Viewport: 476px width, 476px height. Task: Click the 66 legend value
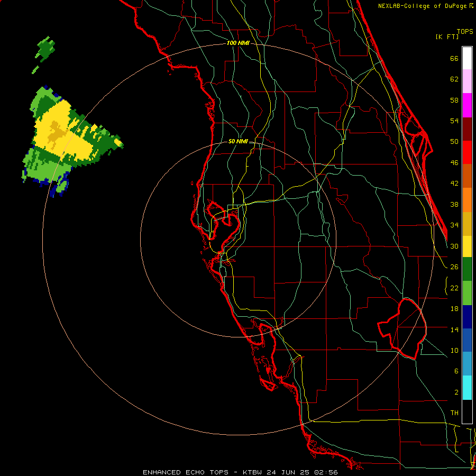pyautogui.click(x=454, y=58)
